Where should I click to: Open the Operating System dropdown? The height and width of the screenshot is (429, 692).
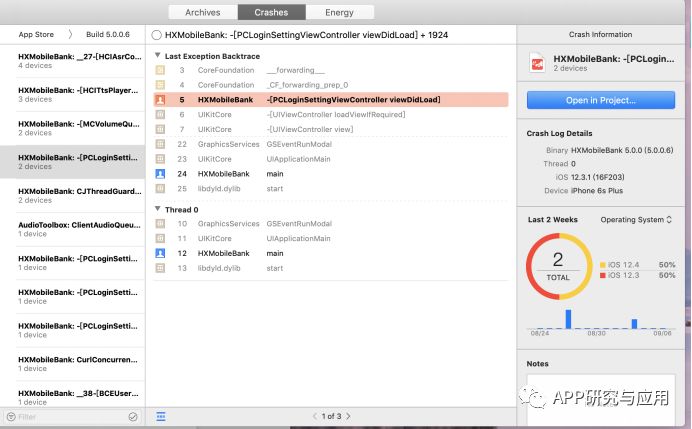[636, 220]
